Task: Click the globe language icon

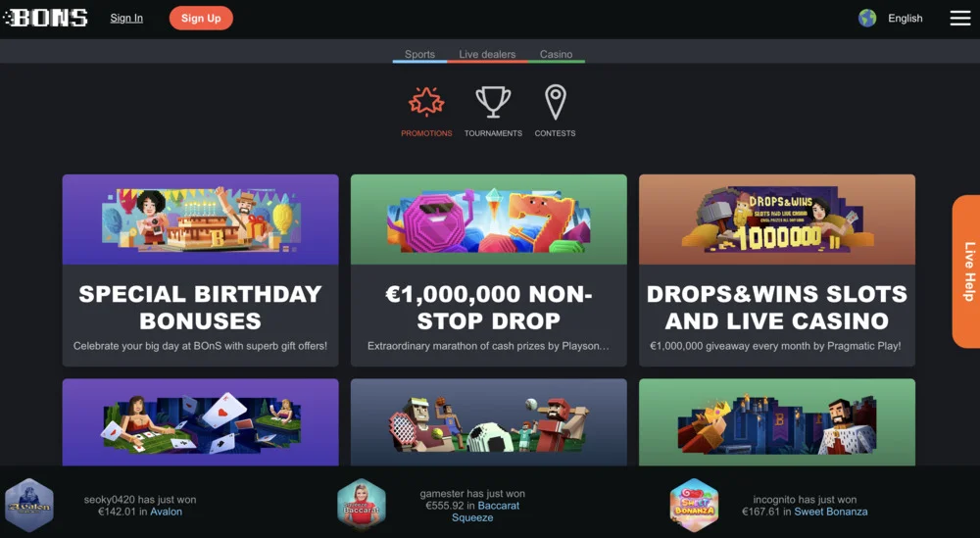Action: 867,18
